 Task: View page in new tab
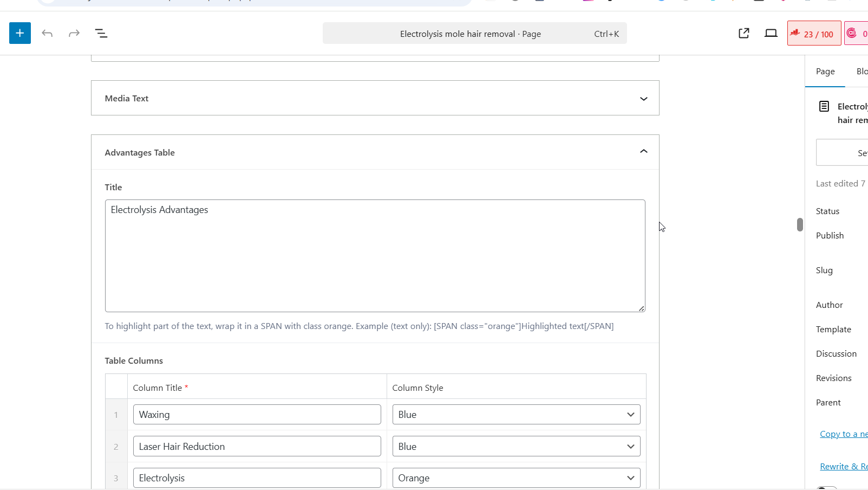pos(744,34)
